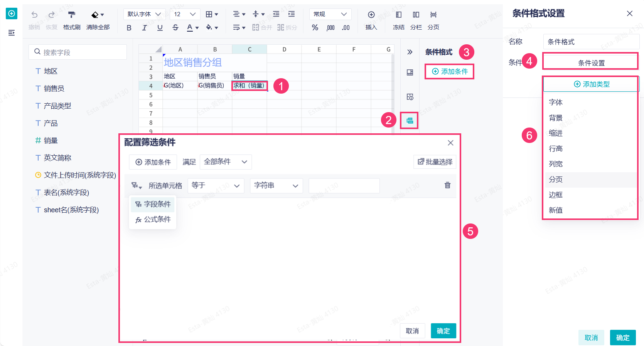Select 字段条件 from the condition type menu
This screenshot has height=346, width=644.
(153, 204)
